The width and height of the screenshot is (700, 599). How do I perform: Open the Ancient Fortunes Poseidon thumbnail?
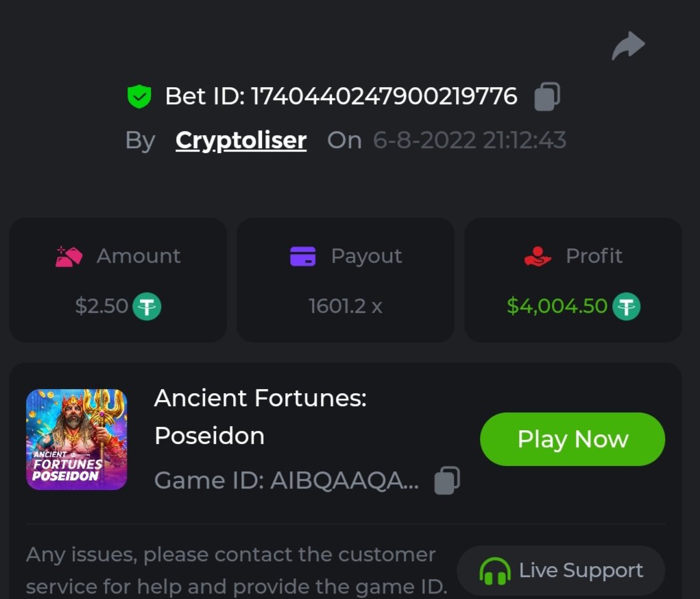point(77,440)
